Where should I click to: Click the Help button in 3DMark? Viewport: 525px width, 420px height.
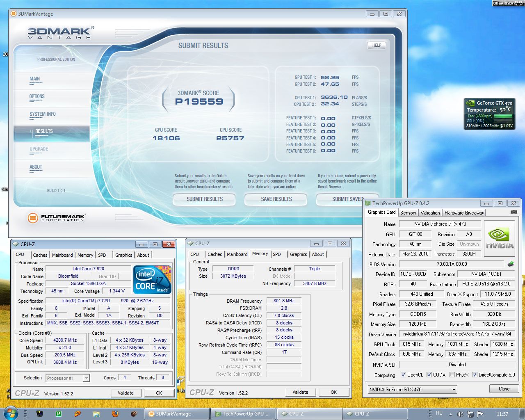377,46
